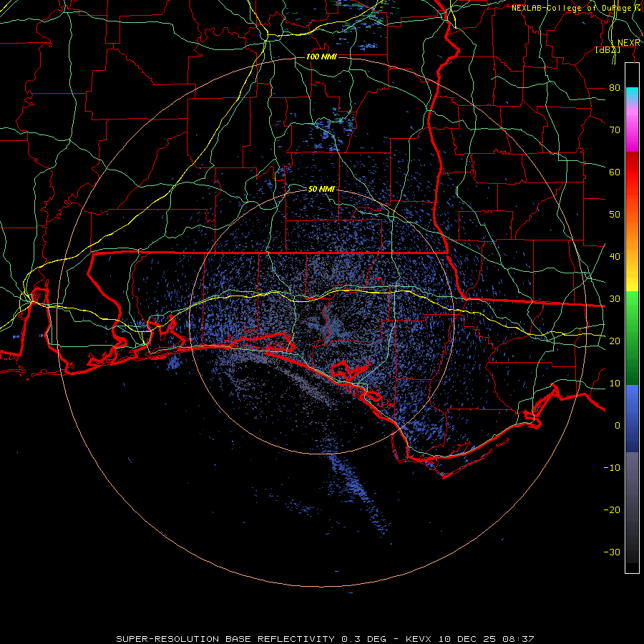The image size is (644, 644).
Task: Click the "100 NMI" range ring label
Action: tap(321, 57)
